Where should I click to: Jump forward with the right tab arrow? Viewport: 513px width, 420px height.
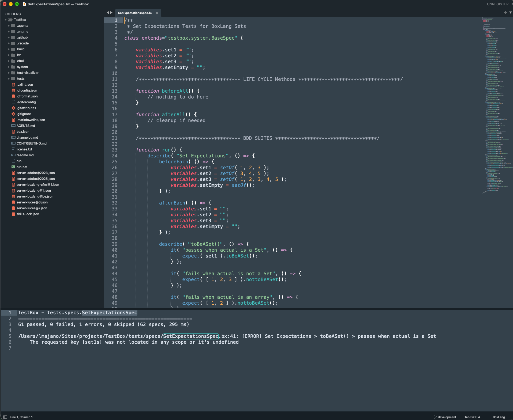(111, 13)
